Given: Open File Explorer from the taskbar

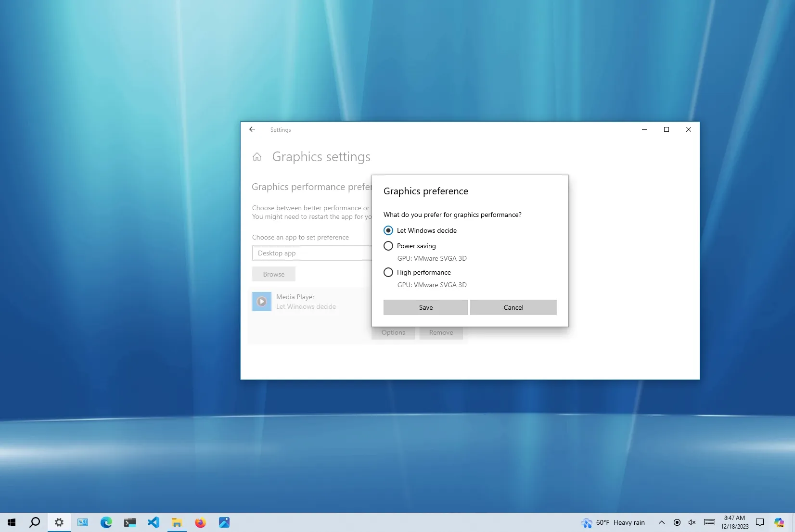Looking at the screenshot, I should coord(177,522).
